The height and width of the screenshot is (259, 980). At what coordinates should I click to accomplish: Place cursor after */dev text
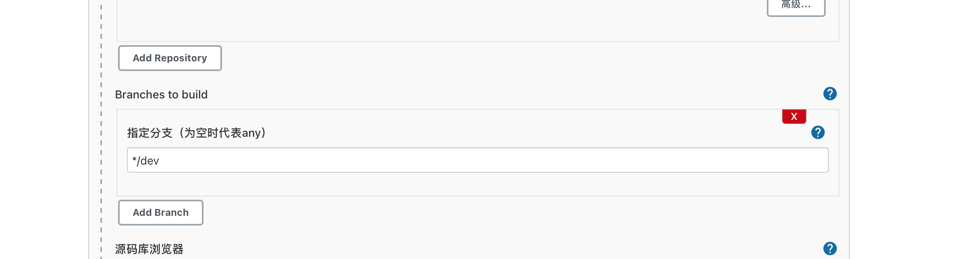pyautogui.click(x=160, y=161)
